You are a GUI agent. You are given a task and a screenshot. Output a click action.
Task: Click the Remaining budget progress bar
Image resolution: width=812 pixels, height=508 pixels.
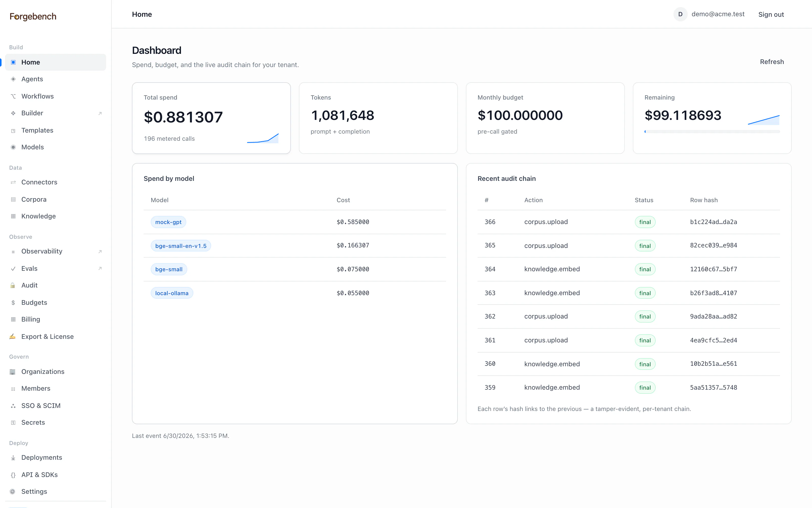coord(712,132)
